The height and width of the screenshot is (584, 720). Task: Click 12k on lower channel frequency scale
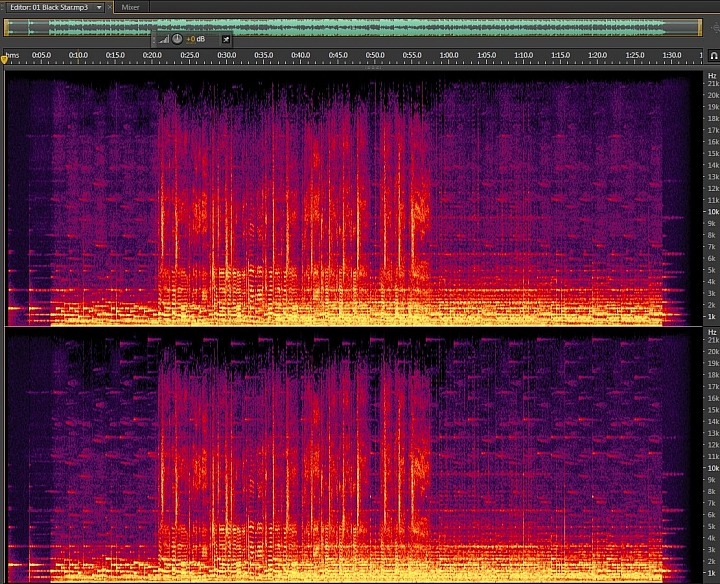pos(713,444)
